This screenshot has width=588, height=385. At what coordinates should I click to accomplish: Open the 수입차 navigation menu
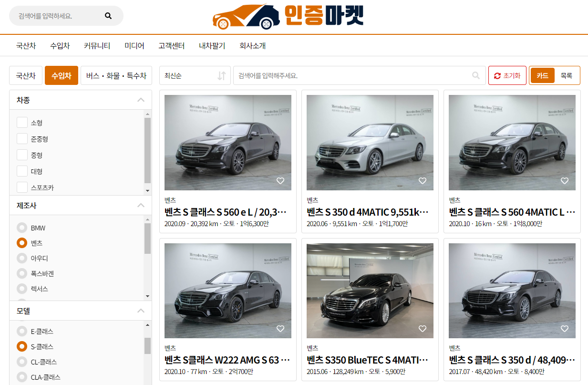pos(60,46)
